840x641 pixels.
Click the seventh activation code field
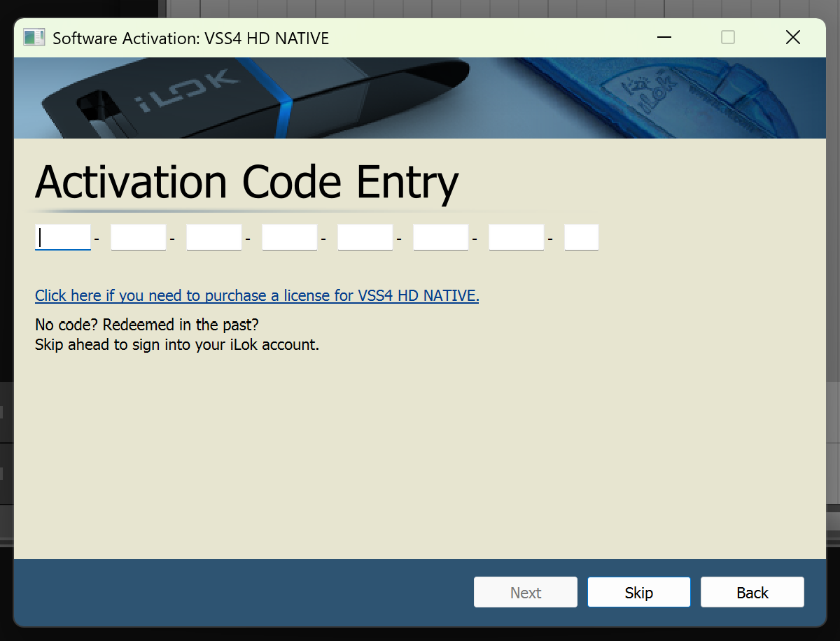(x=517, y=237)
